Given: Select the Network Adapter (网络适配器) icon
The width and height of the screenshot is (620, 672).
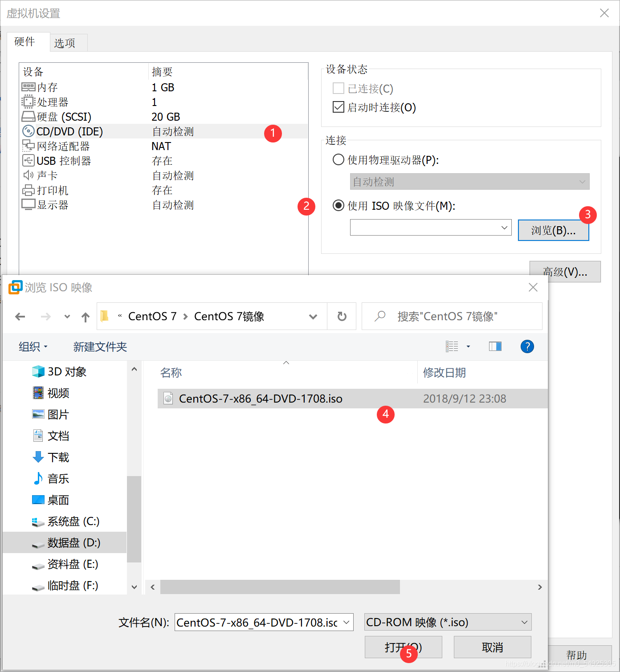Looking at the screenshot, I should coord(29,146).
